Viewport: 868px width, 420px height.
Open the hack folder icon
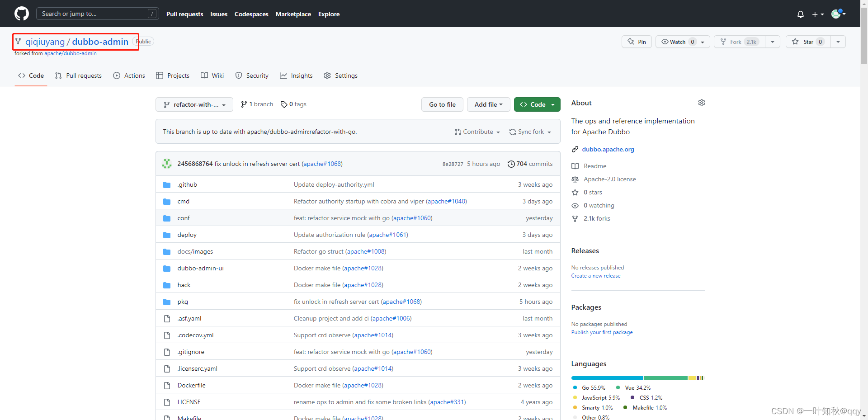tap(167, 285)
